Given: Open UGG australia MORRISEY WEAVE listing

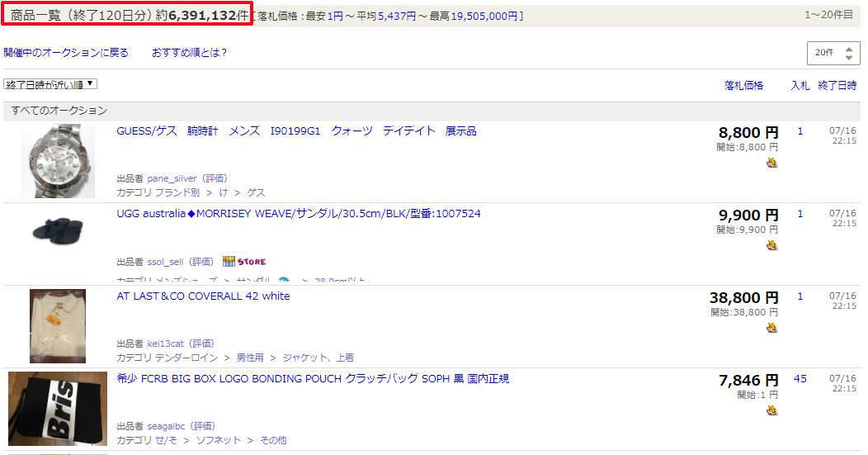Looking at the screenshot, I should (x=299, y=213).
